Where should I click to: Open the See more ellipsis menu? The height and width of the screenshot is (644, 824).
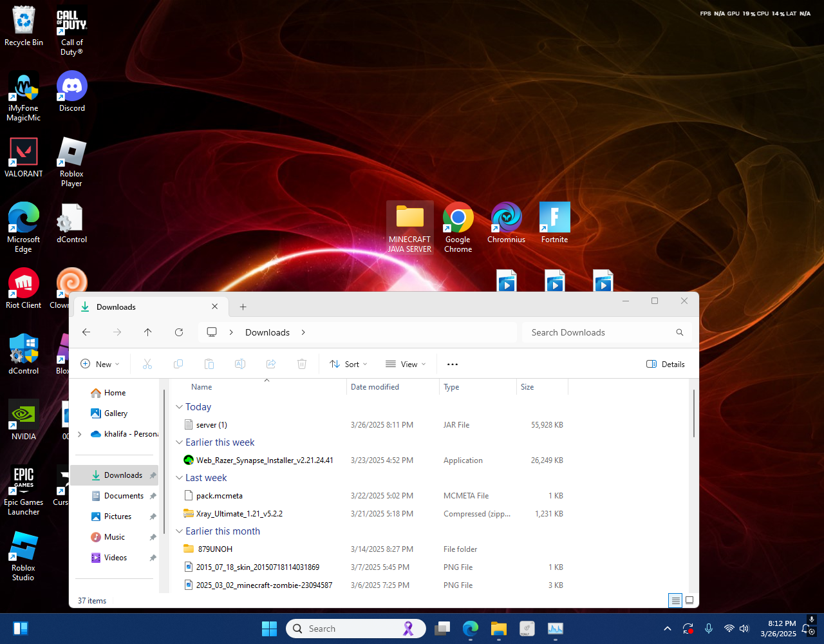(453, 365)
